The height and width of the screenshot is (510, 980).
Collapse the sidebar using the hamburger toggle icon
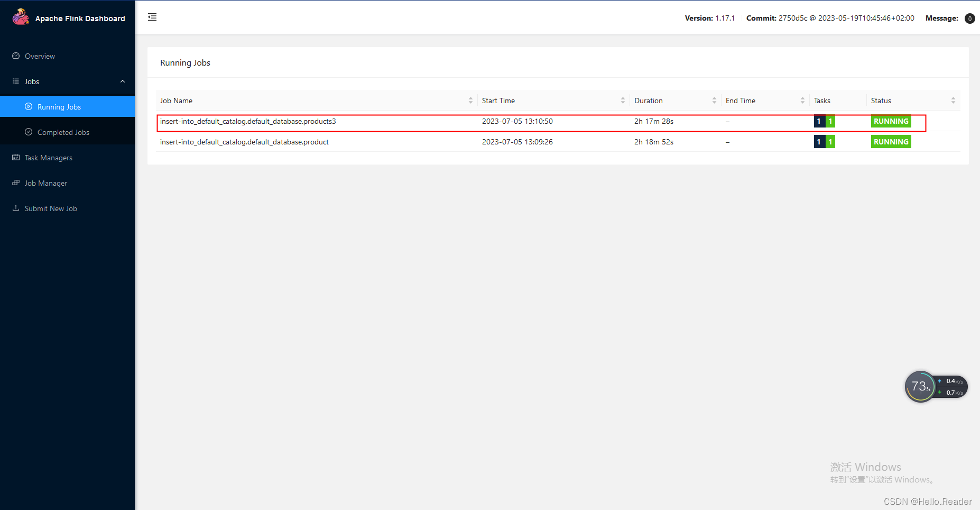pos(152,17)
